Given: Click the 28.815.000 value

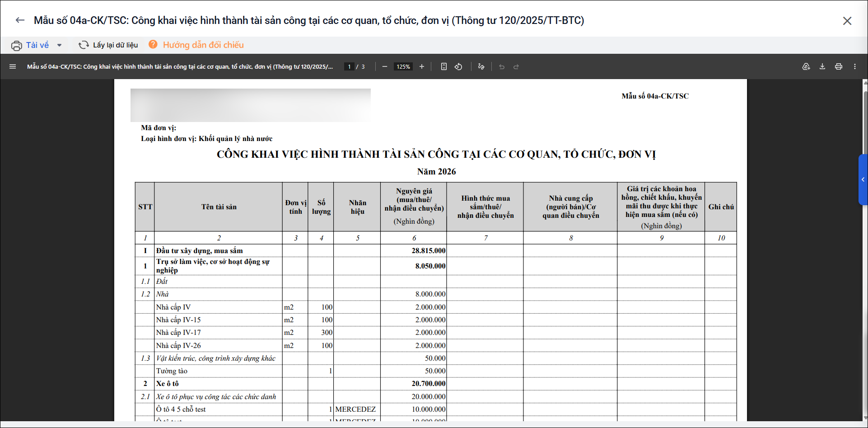Looking at the screenshot, I should click(x=428, y=250).
